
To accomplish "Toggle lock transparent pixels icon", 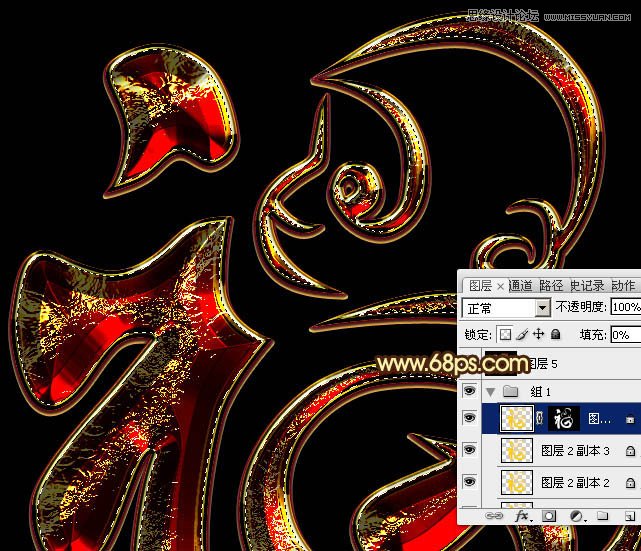I will (x=505, y=335).
